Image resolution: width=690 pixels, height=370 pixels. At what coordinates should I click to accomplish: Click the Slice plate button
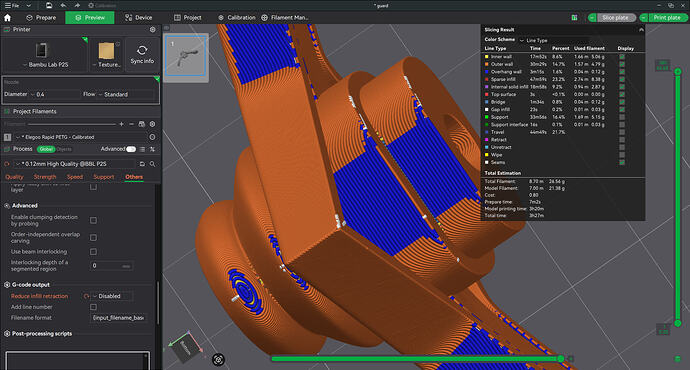616,18
